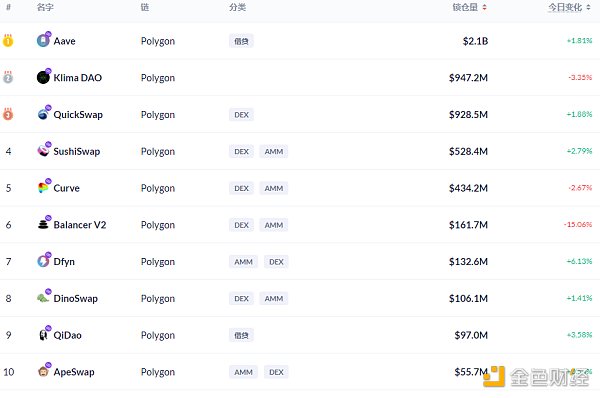This screenshot has height=398, width=600.
Task: Select the Balancer V2 logo icon
Action: (x=43, y=224)
